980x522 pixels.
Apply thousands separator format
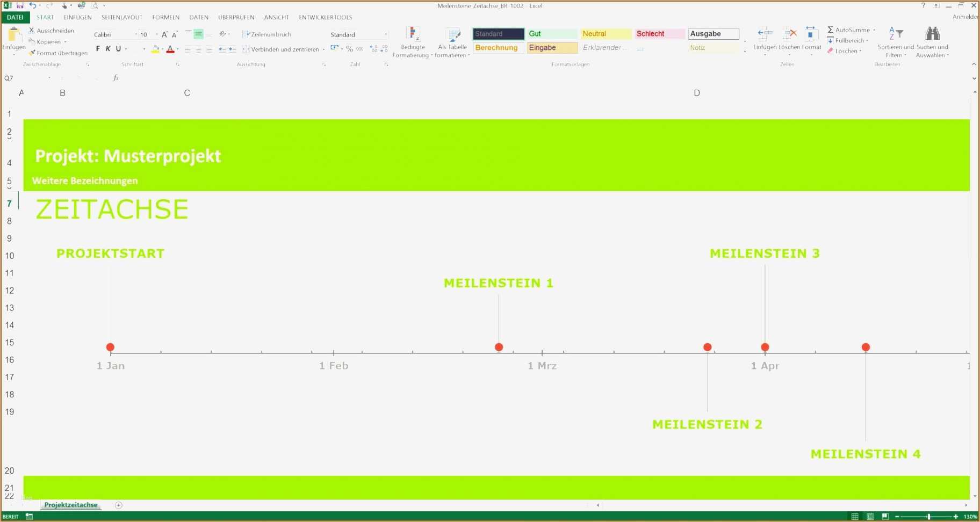point(360,49)
